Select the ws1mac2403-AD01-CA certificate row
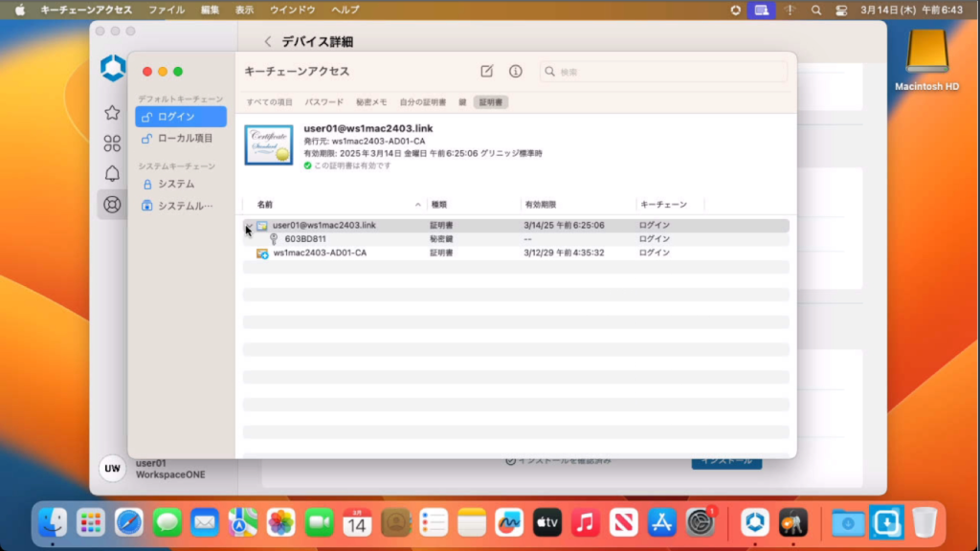 point(320,253)
